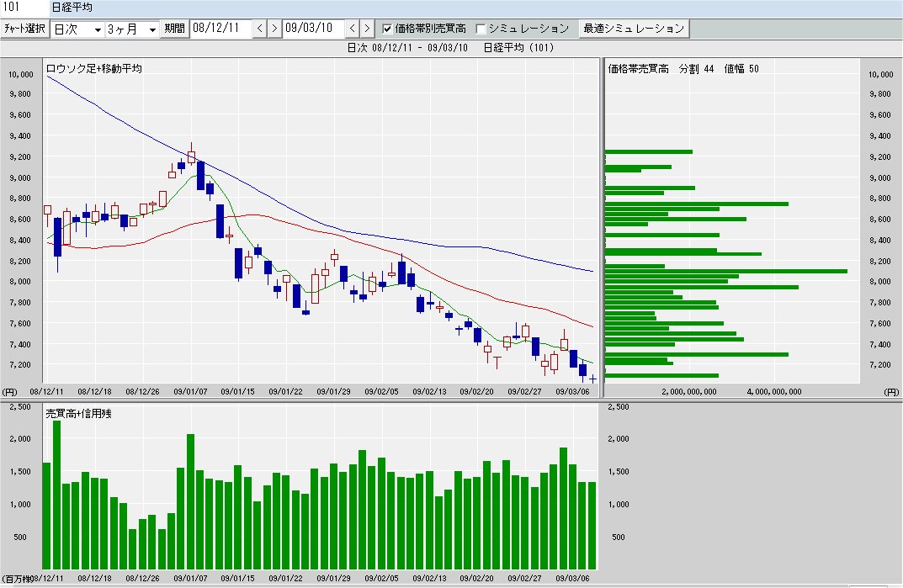Viewport: 903px width, 588px height.
Task: Click the start date field 08/12/11
Action: [x=220, y=29]
